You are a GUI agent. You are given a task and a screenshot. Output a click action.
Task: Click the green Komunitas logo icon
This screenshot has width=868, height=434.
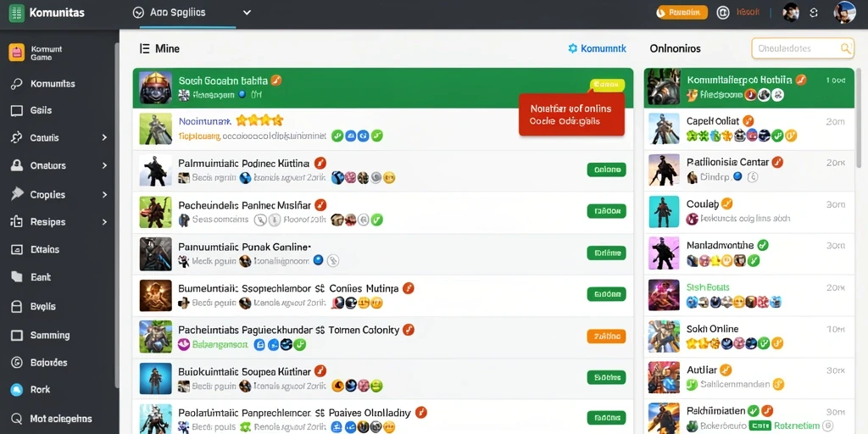point(17,12)
